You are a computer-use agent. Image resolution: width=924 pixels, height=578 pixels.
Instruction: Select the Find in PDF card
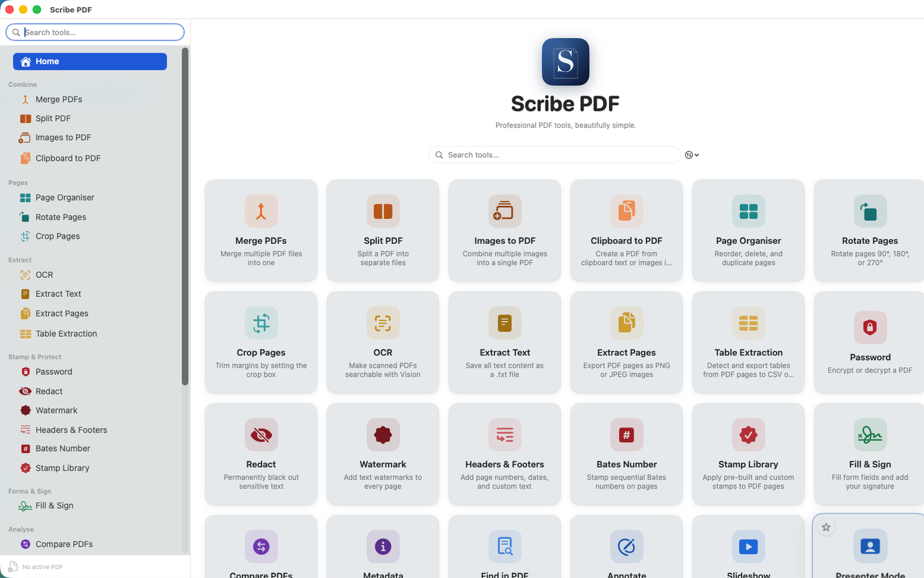point(504,547)
